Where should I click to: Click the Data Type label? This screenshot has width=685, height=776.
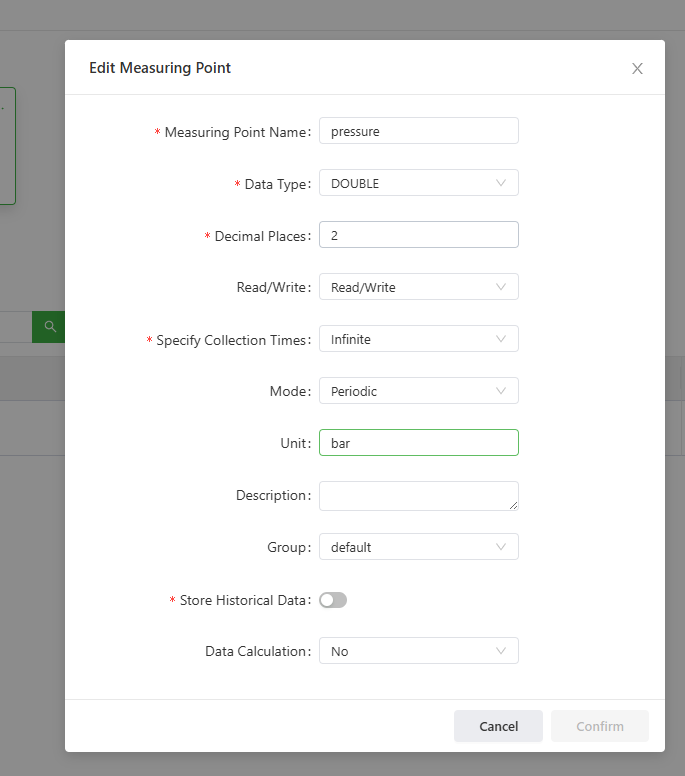278,184
